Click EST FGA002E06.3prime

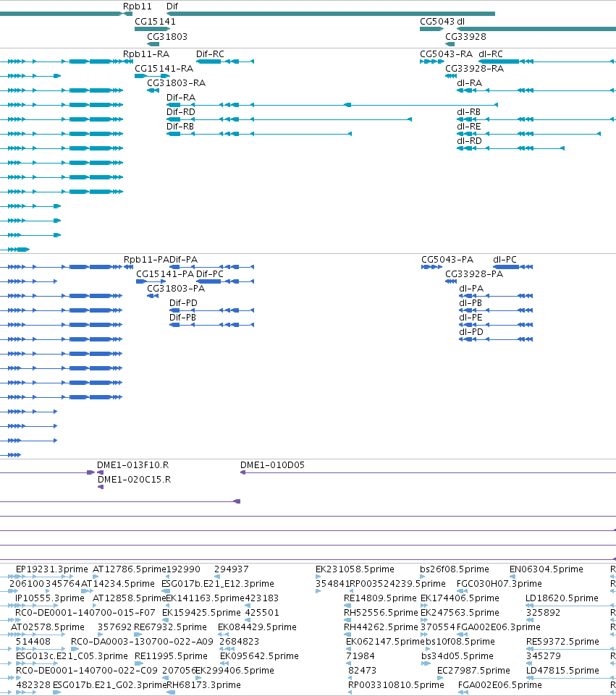point(498,627)
